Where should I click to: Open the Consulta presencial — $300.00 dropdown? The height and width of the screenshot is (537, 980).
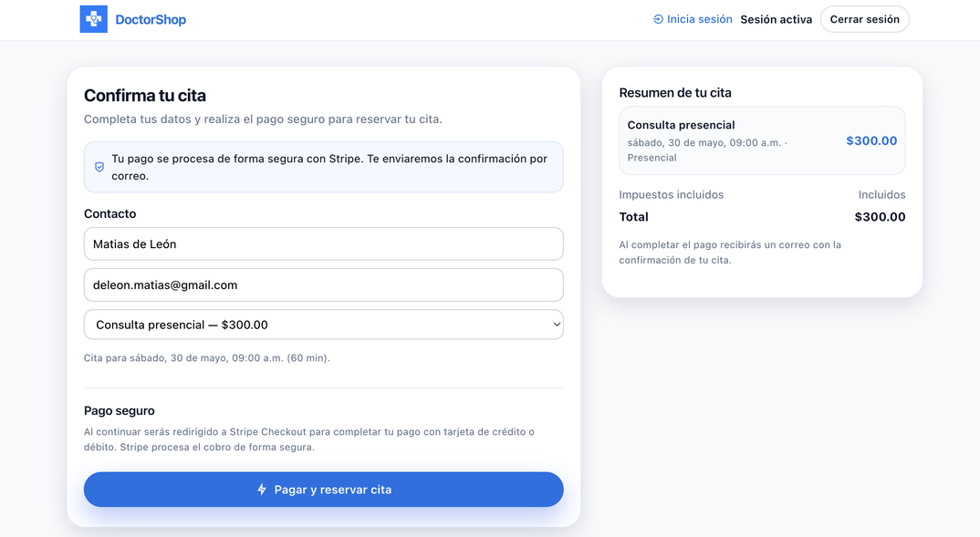(x=324, y=325)
